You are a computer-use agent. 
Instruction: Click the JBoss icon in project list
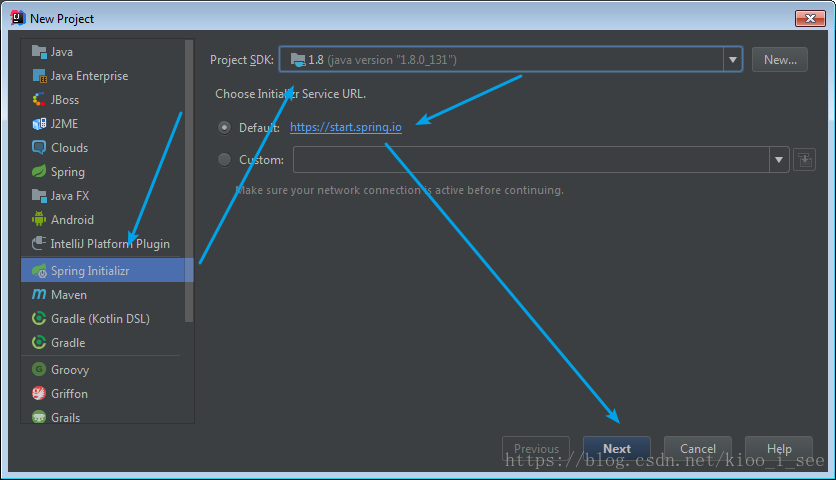point(39,100)
